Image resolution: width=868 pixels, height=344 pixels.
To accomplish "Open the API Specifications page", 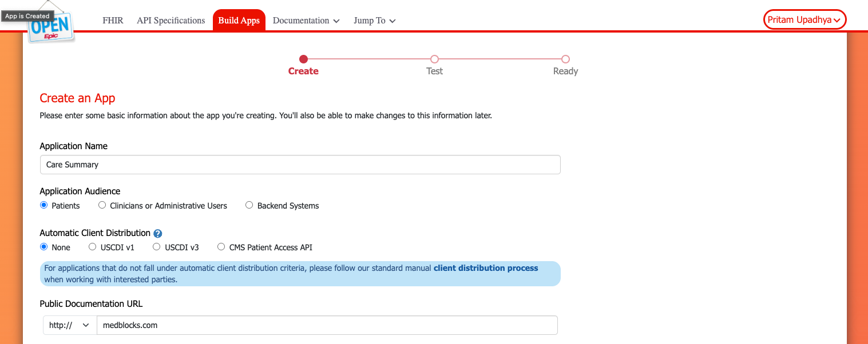I will coord(171,21).
